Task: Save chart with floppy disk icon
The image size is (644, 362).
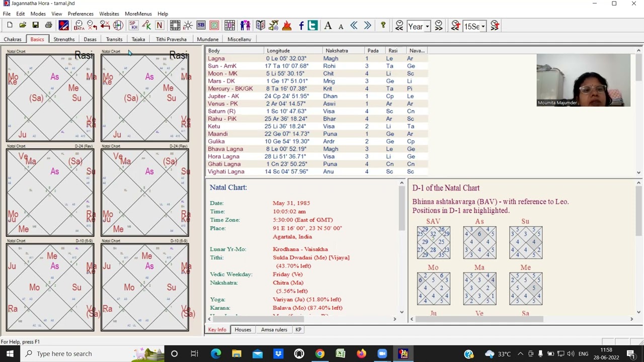Action: [x=35, y=26]
